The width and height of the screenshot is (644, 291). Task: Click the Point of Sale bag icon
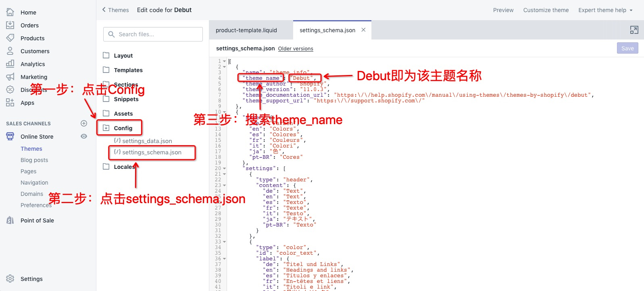[10, 220]
